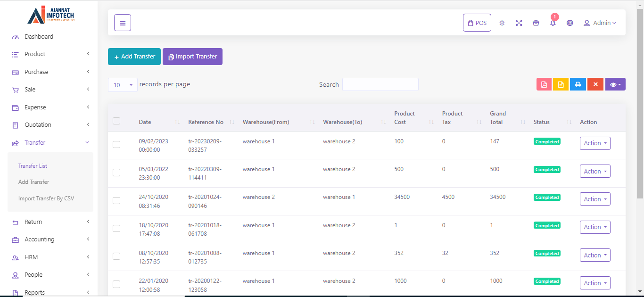
Task: Export table with yellow CSV icon
Action: [x=561, y=84]
